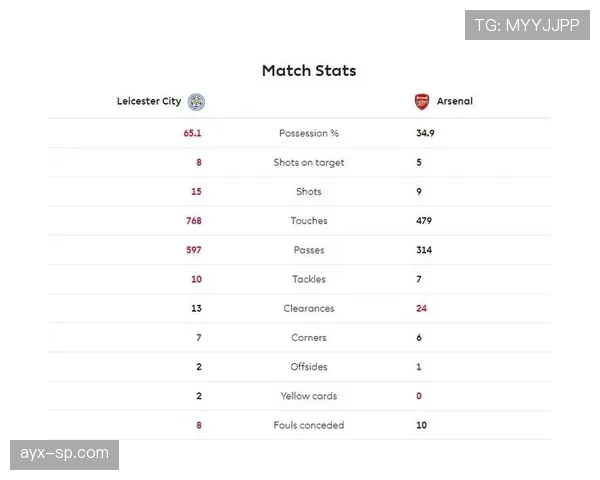This screenshot has width=600, height=480.
Task: Click the Passes stat label
Action: coord(309,250)
